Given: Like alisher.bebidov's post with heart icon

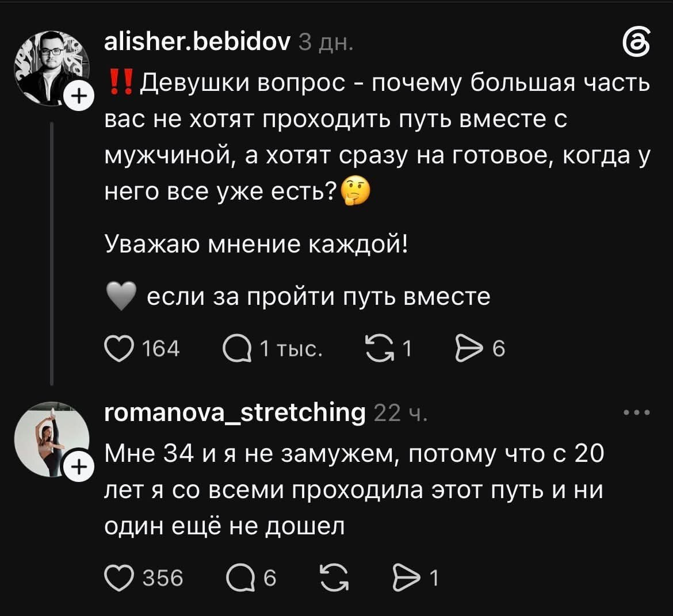Looking at the screenshot, I should pyautogui.click(x=119, y=349).
